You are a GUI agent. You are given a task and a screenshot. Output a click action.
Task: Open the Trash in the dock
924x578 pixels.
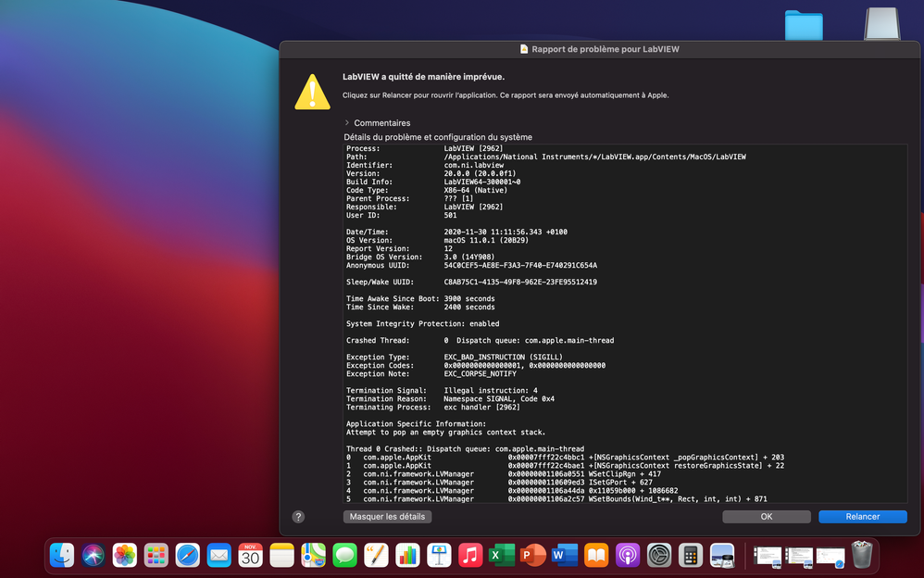click(x=862, y=555)
